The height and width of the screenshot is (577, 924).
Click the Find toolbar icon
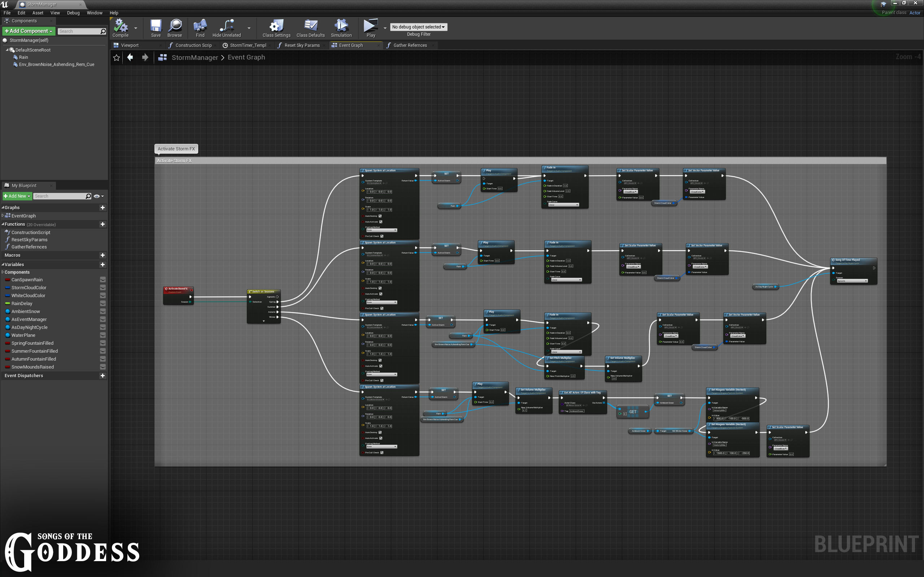tap(200, 26)
